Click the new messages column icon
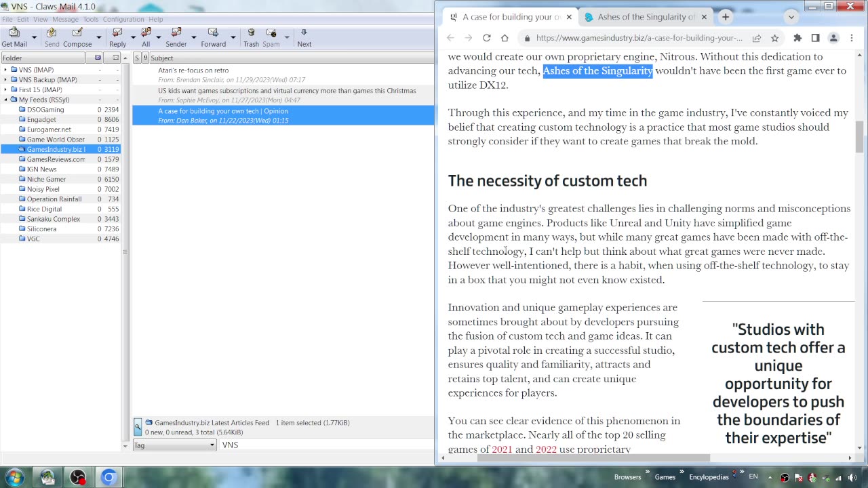The height and width of the screenshot is (488, 868). click(98, 58)
